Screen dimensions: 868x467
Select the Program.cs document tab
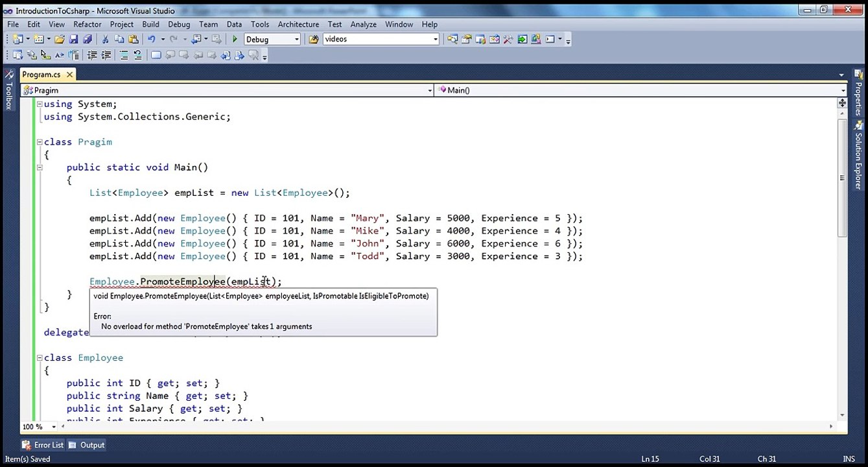(x=41, y=75)
